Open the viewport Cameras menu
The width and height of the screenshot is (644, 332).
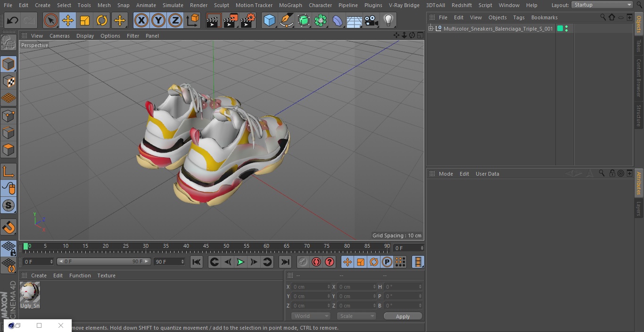point(59,36)
